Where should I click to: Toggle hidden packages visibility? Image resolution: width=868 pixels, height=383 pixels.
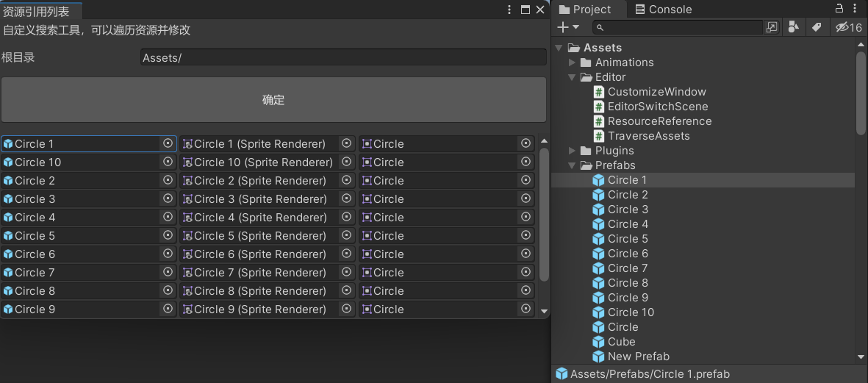pos(849,27)
